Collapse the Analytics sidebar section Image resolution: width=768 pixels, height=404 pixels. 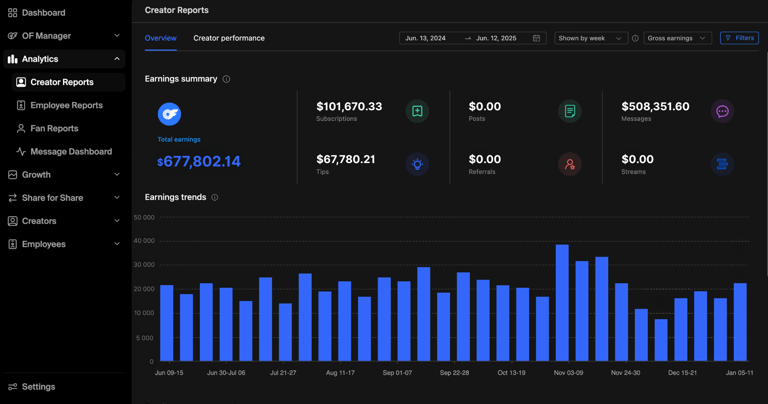(65, 59)
